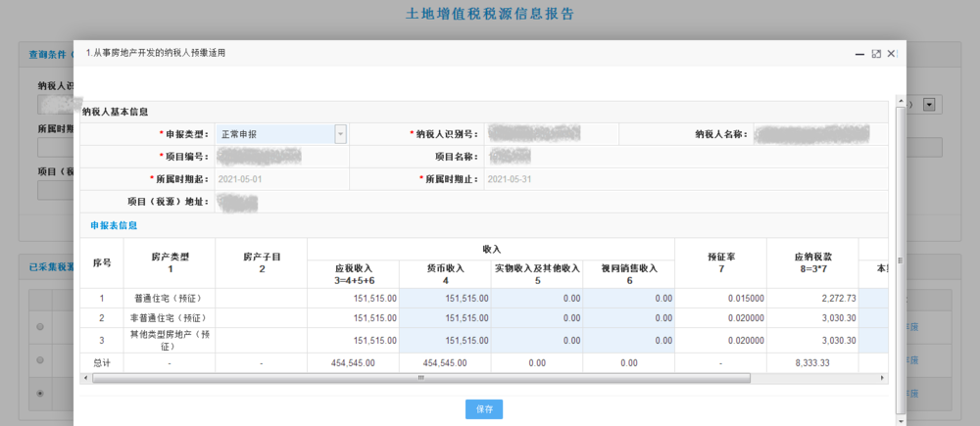
Task: Select first radio button in background list
Action: (x=40, y=327)
